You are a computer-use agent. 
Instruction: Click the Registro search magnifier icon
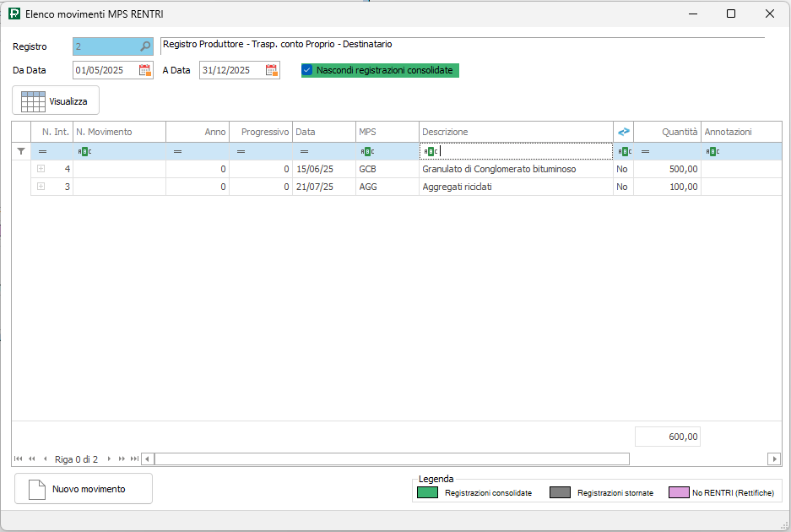145,46
